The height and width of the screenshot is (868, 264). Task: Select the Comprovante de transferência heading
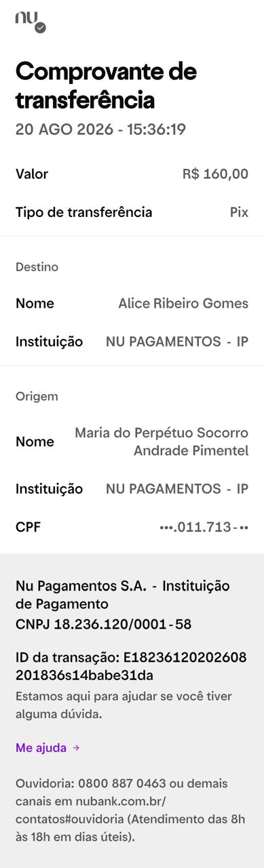[x=106, y=85]
